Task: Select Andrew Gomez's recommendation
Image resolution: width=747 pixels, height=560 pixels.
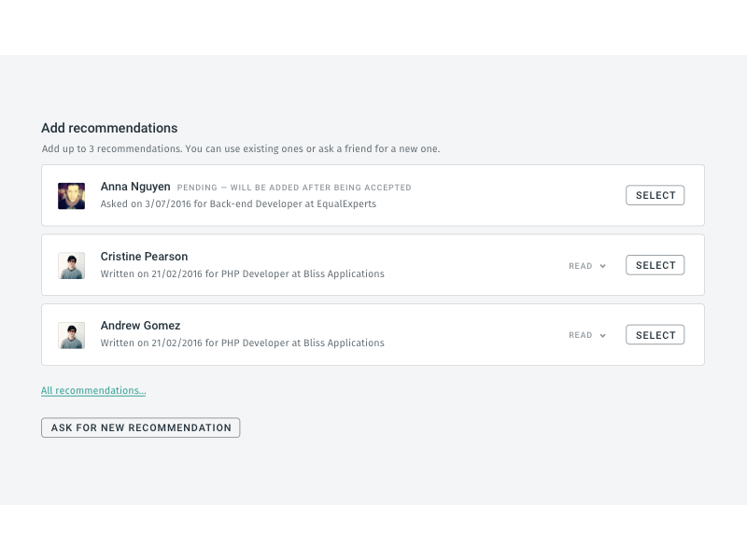Action: [655, 334]
